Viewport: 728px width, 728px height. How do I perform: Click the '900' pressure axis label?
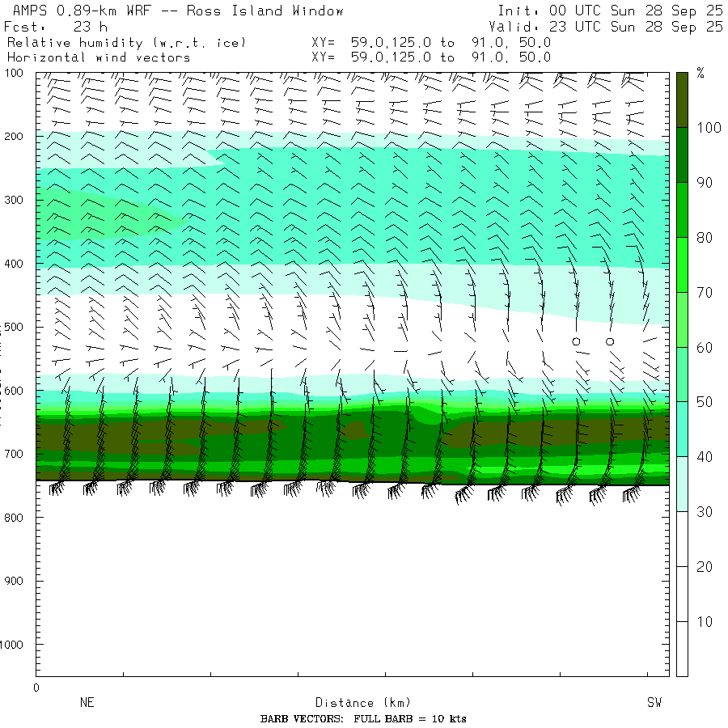pyautogui.click(x=14, y=581)
